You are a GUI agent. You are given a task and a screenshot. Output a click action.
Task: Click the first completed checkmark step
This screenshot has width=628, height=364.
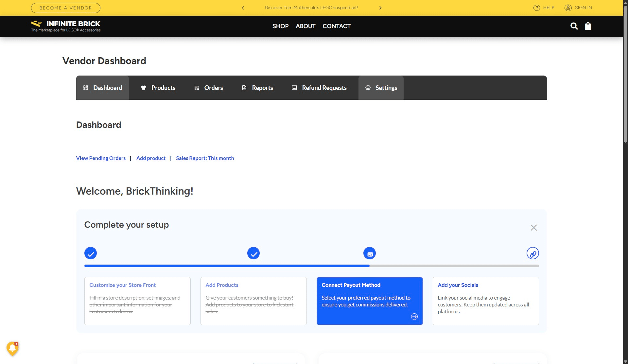coord(91,253)
